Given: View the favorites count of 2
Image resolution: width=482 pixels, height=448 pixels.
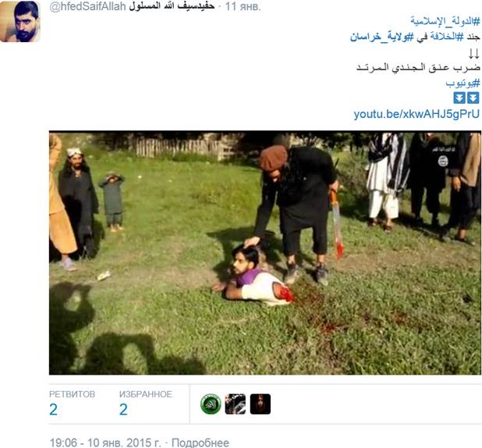Looking at the screenshot, I should tap(123, 410).
